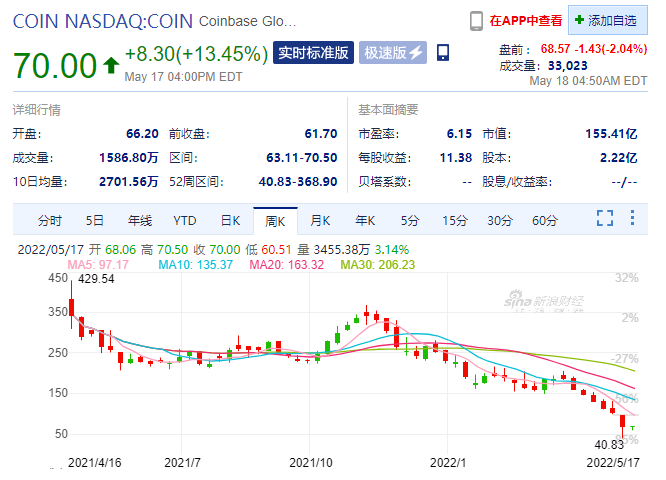Open 在APP中查看 link
Screen dimensions: 666x480
pyautogui.click(x=526, y=20)
